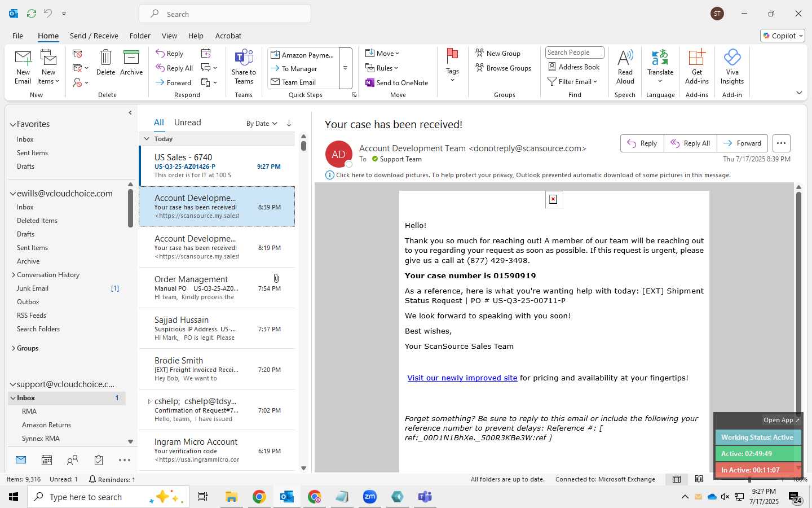Image resolution: width=812 pixels, height=508 pixels.
Task: Open the New Items menu
Action: coord(48,67)
